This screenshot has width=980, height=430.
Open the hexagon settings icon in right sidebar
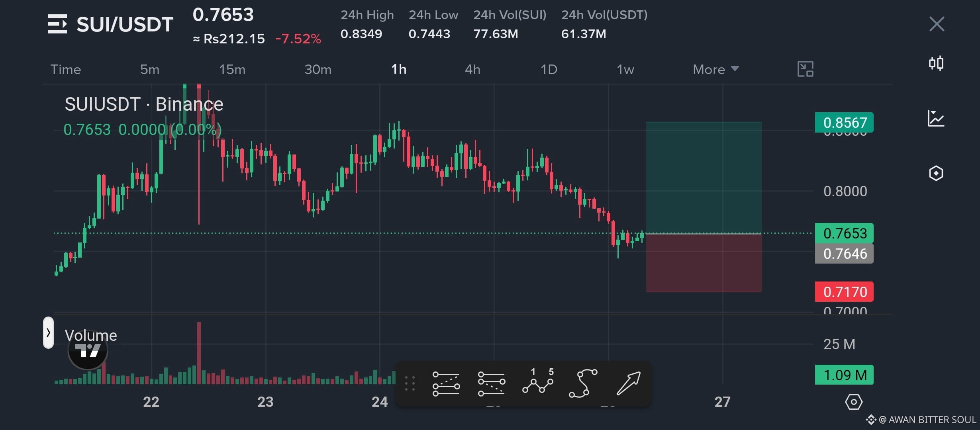click(x=936, y=173)
